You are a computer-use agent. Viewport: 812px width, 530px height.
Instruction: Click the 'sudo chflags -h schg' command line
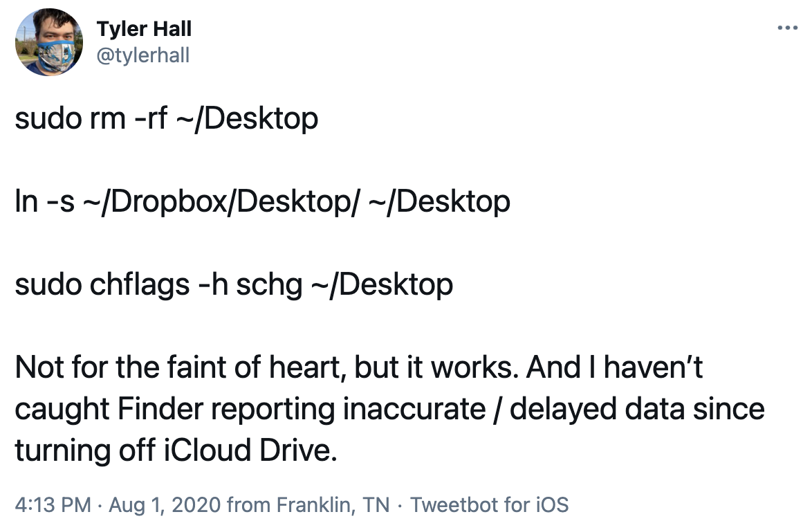(x=234, y=284)
